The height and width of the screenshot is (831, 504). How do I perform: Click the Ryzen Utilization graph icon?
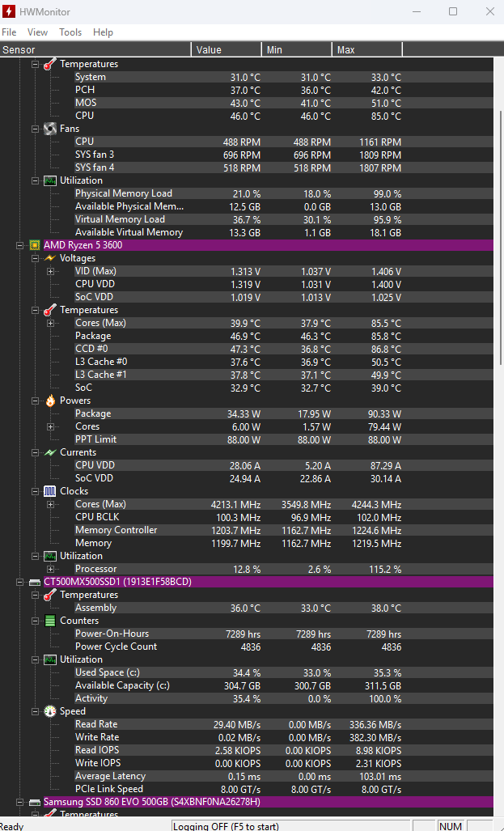[50, 556]
